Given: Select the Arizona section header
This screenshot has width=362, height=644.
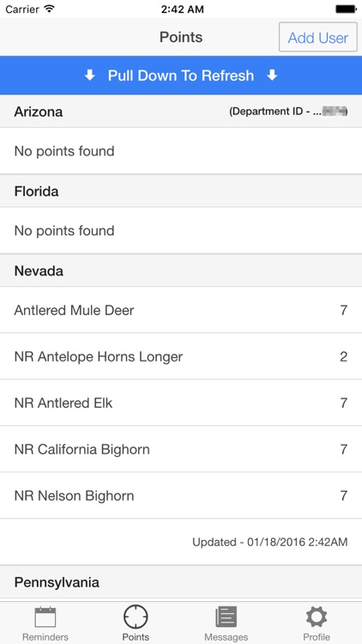Looking at the screenshot, I should [x=181, y=112].
